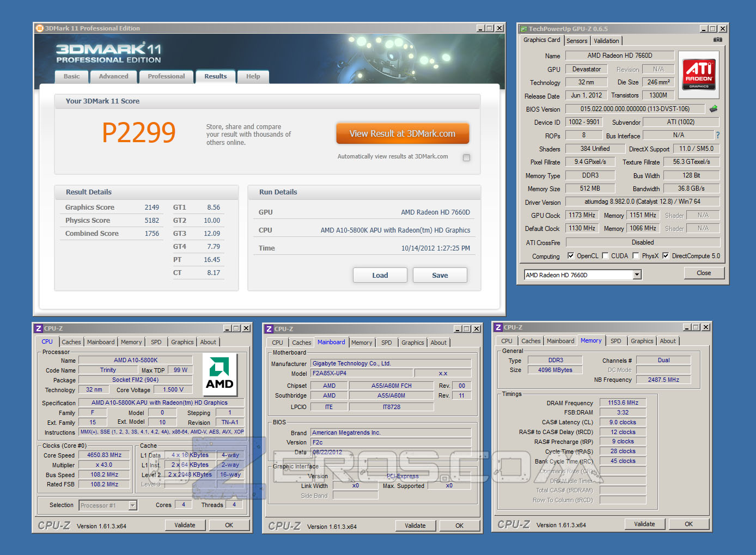Click Validate in the Memory CPU-Z window
The width and height of the screenshot is (756, 555).
click(x=644, y=524)
